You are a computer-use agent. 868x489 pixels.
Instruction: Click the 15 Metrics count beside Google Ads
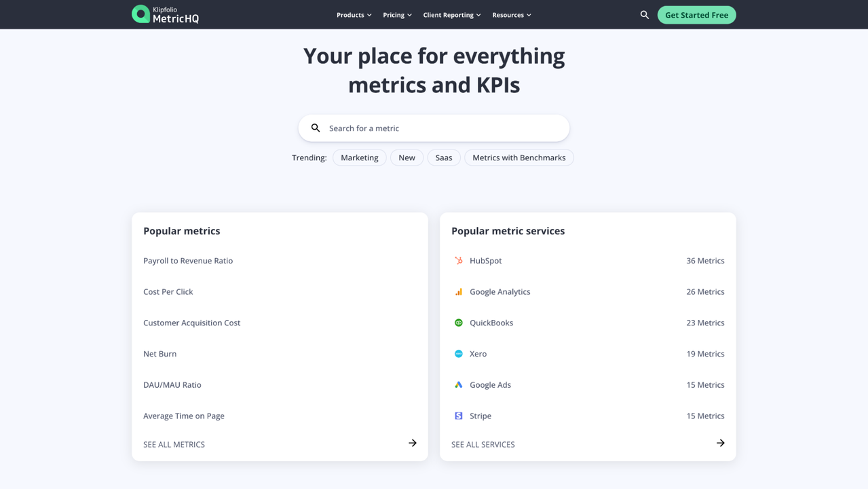705,385
